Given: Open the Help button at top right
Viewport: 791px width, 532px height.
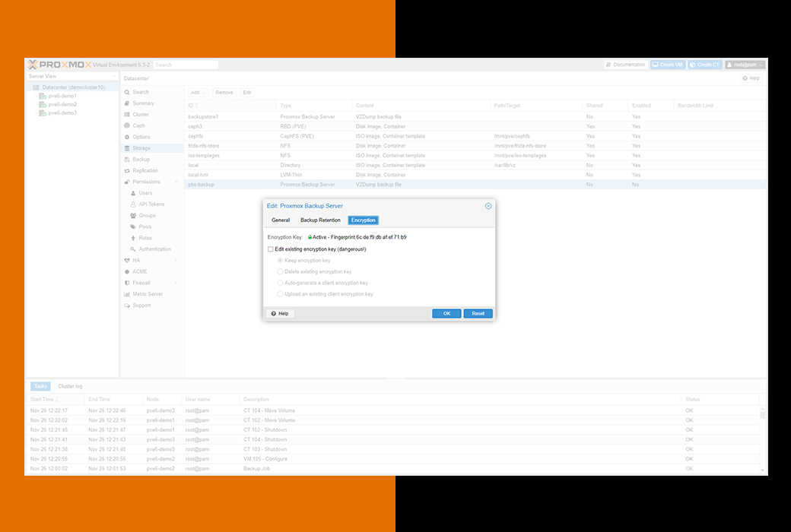Looking at the screenshot, I should tap(751, 78).
